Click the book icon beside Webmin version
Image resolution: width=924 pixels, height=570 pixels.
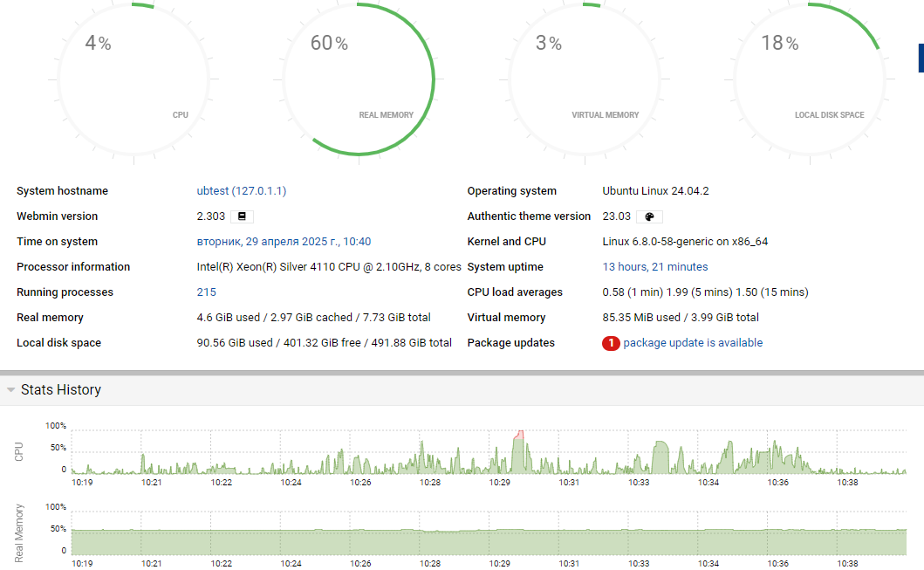coord(242,216)
